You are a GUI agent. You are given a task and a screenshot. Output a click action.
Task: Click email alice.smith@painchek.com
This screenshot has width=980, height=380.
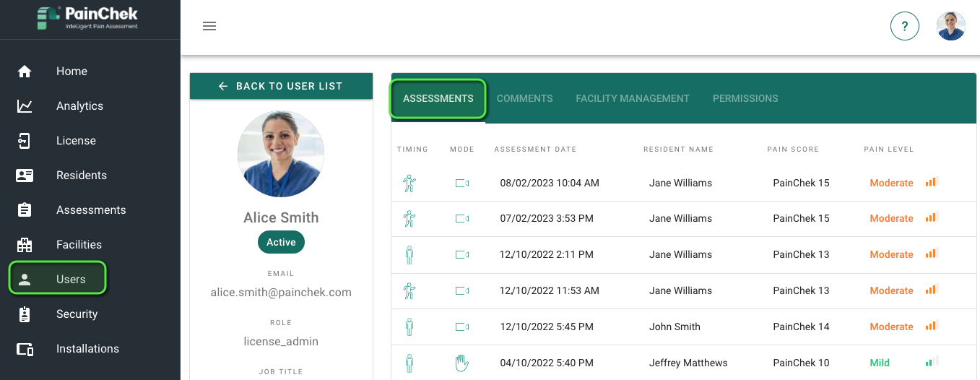click(281, 293)
